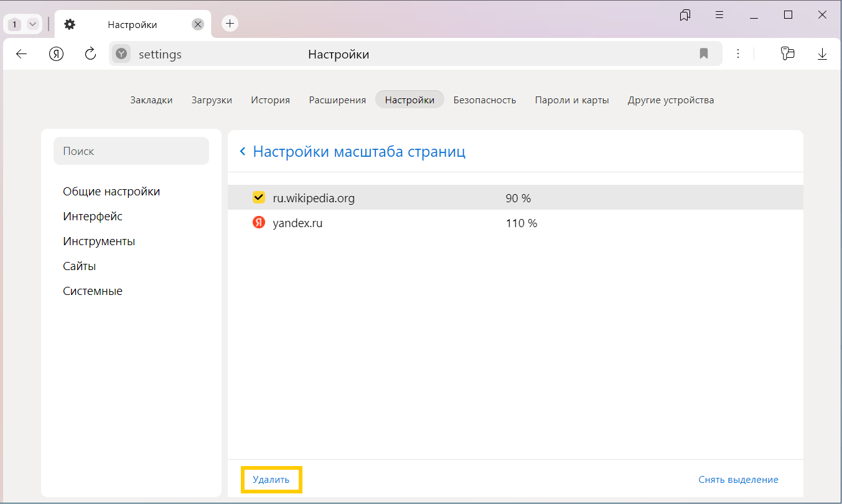This screenshot has height=504, width=842.
Task: Select the yandex.ru zoom entry
Action: (297, 223)
